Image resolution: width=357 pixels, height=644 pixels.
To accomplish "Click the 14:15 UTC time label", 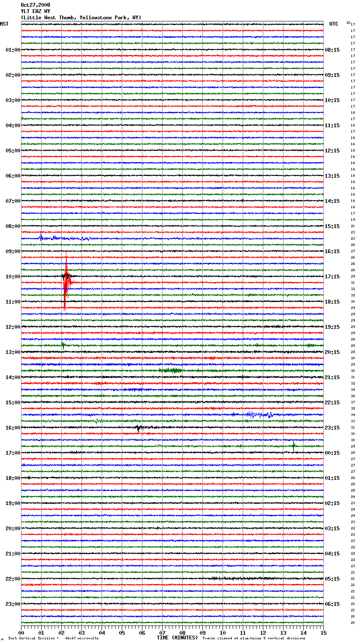I will [332, 201].
